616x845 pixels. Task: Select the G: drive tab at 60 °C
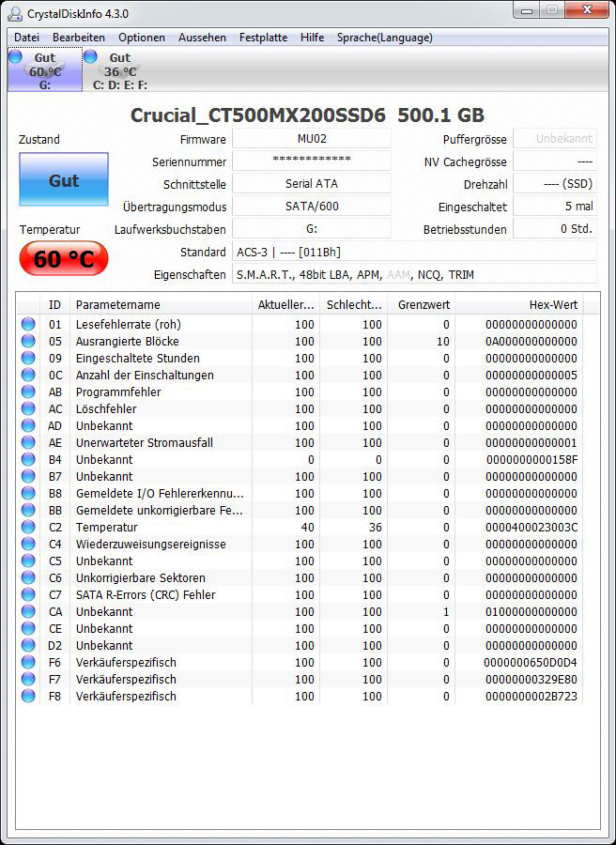45,70
